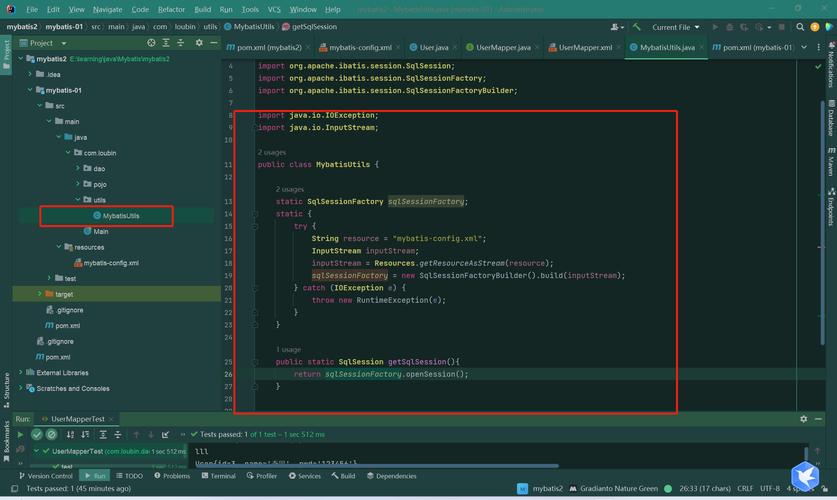This screenshot has height=500, width=837.
Task: Click the editor vertical scrollbar
Action: (822, 221)
